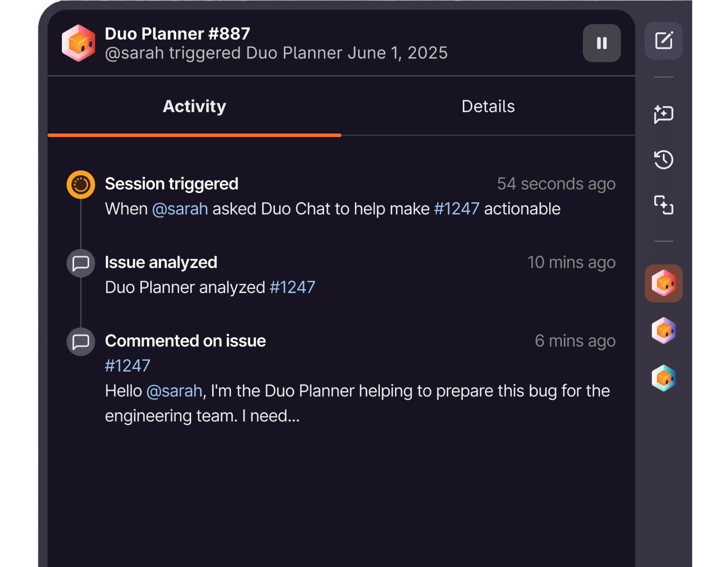Click the Issue analyzed comment bubble marker

(x=81, y=263)
